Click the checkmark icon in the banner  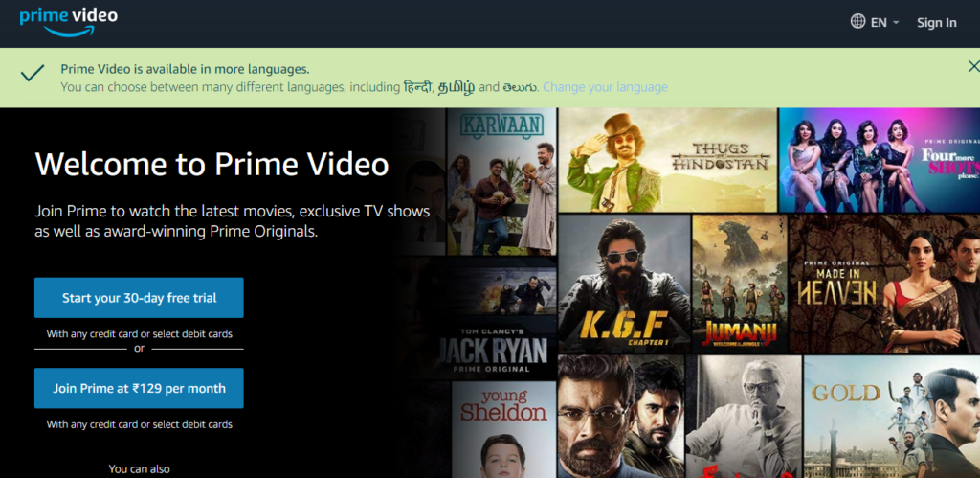tap(33, 73)
